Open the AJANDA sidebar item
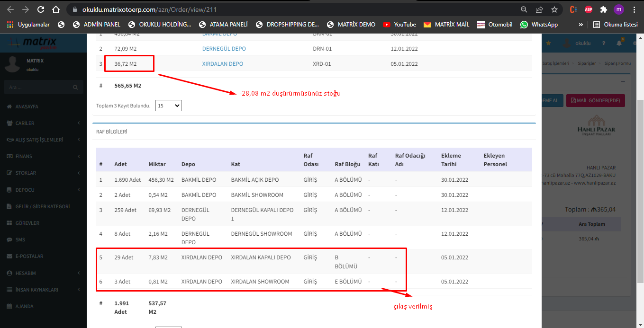The height and width of the screenshot is (328, 644). pyautogui.click(x=25, y=306)
